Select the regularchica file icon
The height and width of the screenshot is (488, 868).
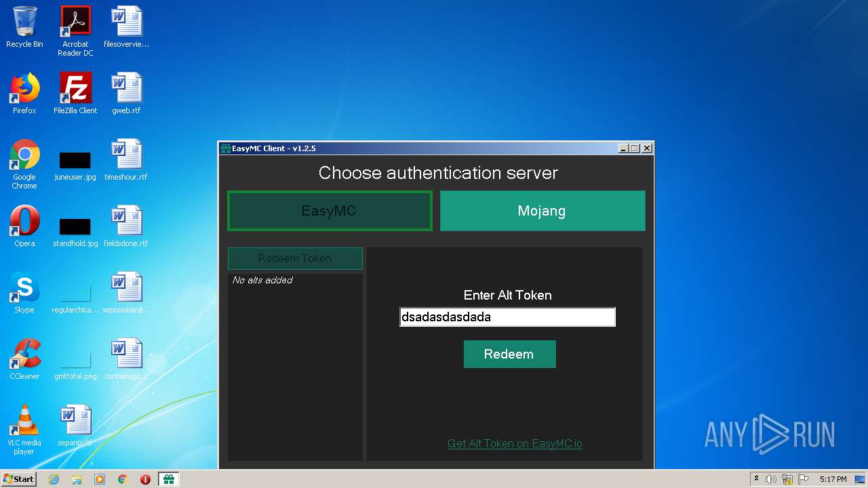[75, 298]
